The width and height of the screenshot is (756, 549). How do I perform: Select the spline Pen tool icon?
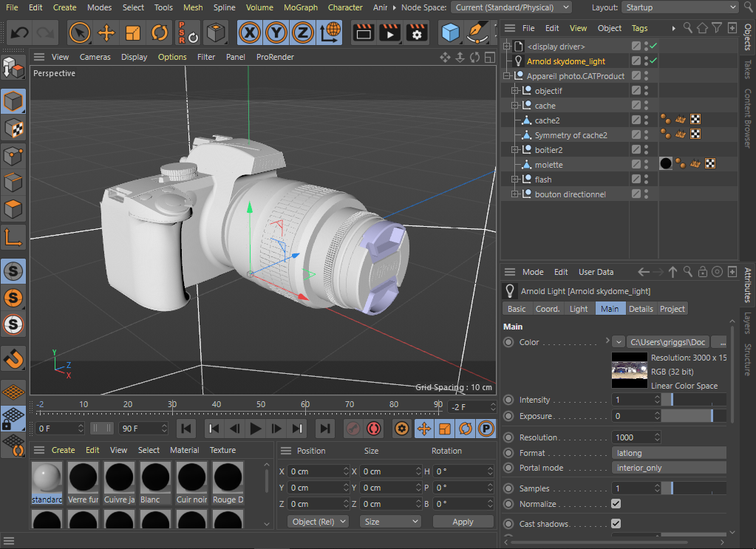(x=476, y=32)
